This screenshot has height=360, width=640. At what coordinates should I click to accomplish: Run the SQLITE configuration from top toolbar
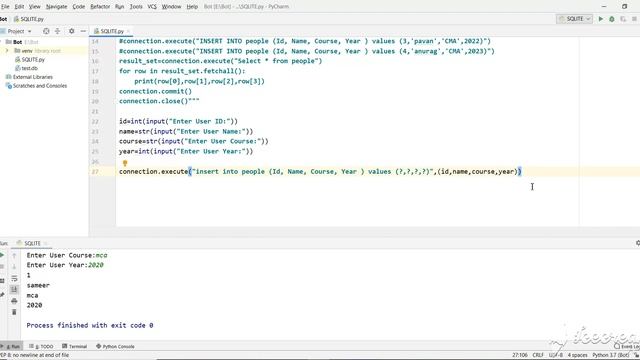[600, 19]
